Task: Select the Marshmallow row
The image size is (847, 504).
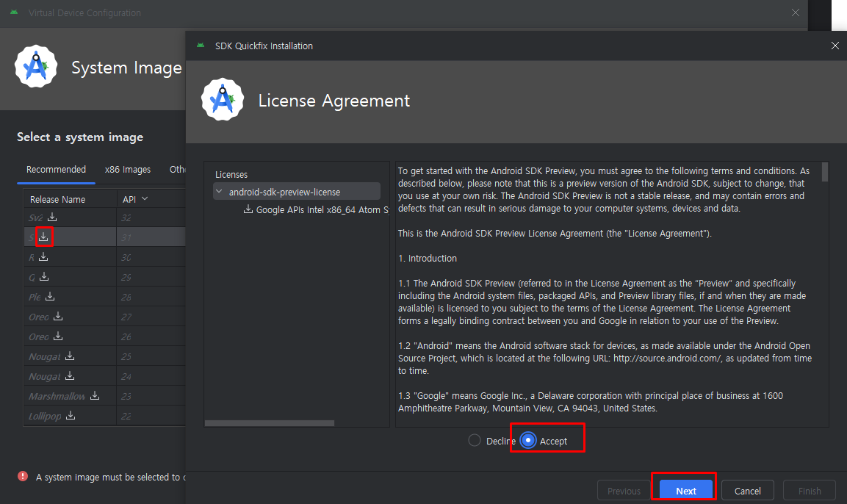Action: pos(104,396)
